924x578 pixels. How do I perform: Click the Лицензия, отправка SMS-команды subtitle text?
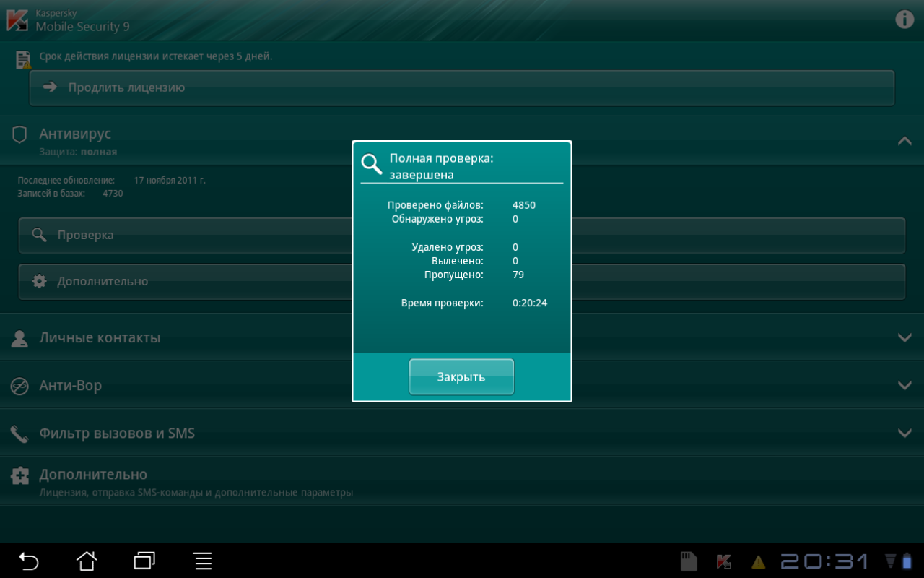point(196,493)
